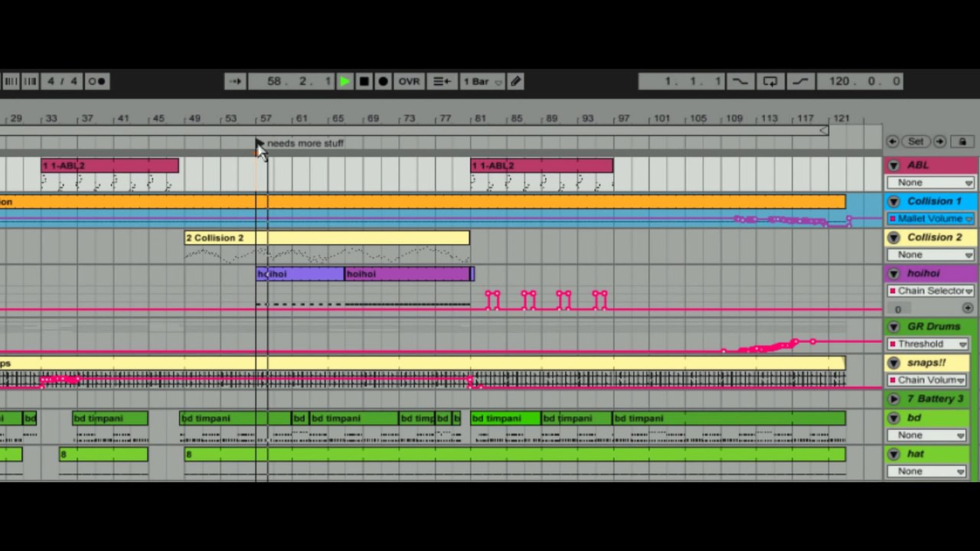Screen dimensions: 980x551
Task: Click the Stop button in transport
Action: click(364, 81)
